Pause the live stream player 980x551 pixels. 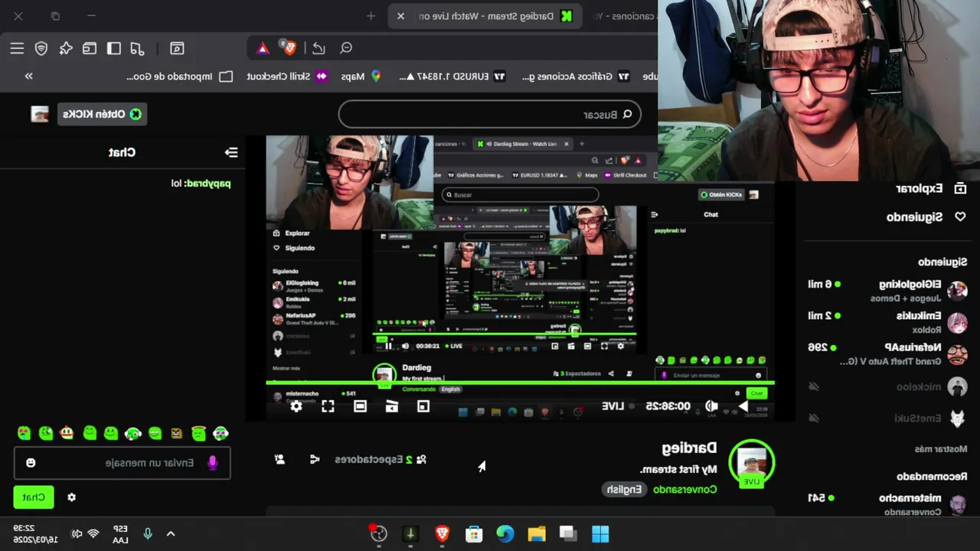[x=743, y=406]
